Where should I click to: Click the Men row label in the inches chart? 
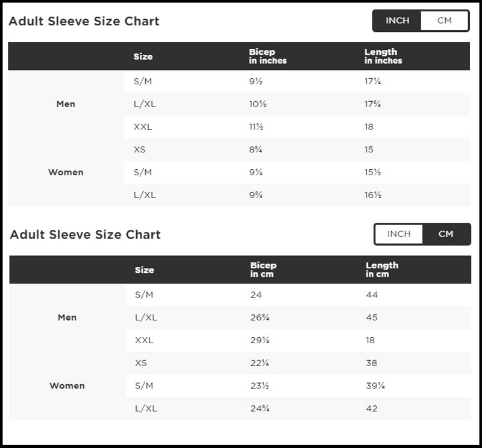[66, 104]
